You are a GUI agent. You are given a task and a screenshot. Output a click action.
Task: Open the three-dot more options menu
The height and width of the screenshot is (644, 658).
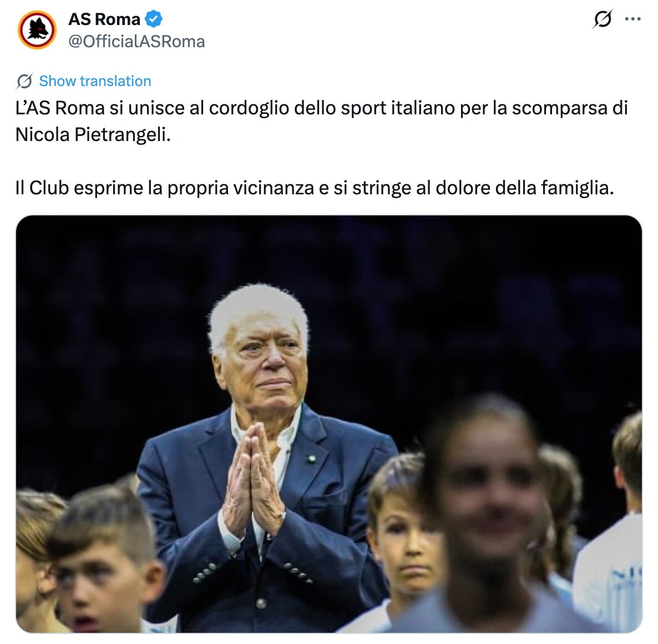tap(632, 19)
